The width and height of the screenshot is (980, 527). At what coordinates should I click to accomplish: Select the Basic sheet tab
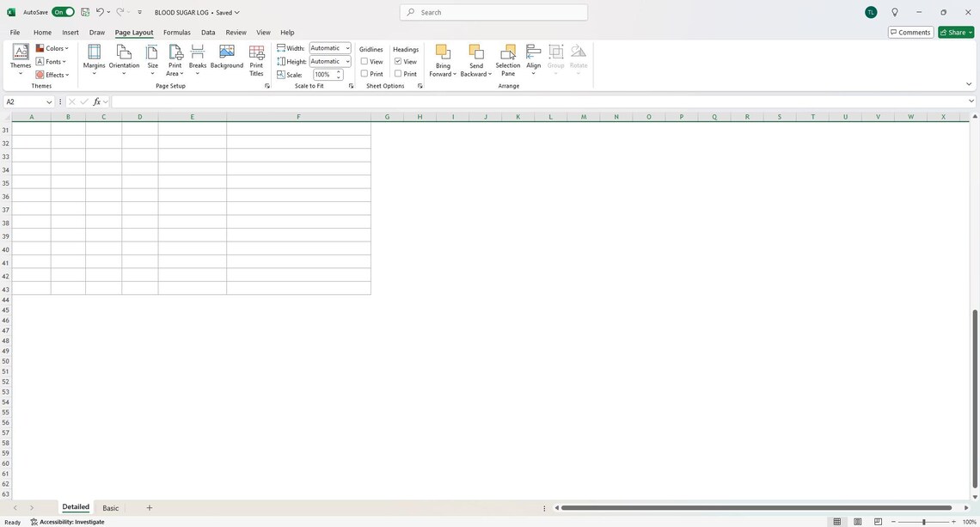click(110, 507)
